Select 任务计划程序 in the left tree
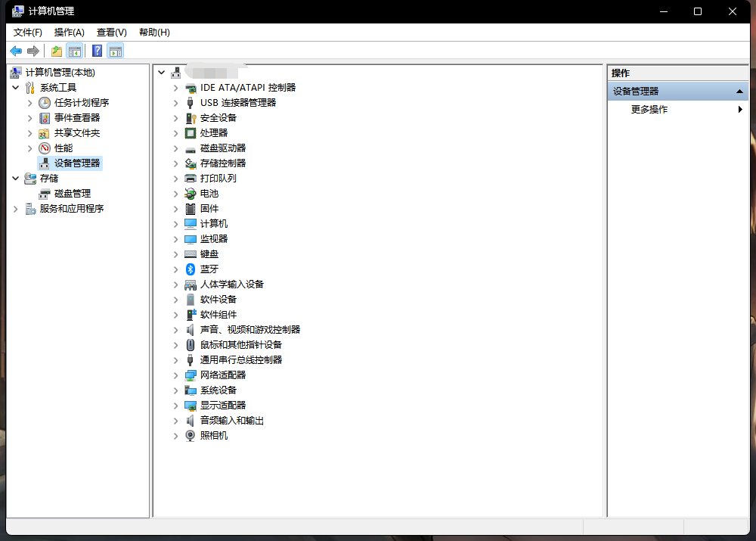This screenshot has width=756, height=541. coord(81,103)
